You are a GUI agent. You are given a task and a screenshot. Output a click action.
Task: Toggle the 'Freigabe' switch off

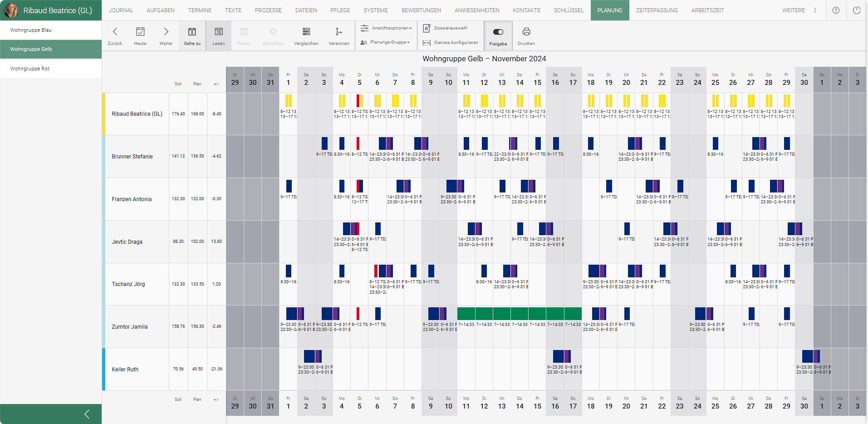coord(498,31)
